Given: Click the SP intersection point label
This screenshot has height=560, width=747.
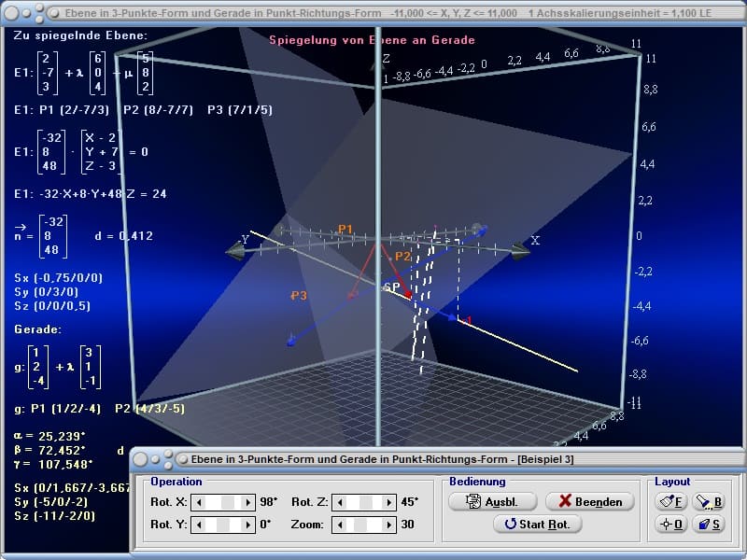Looking at the screenshot, I should click(x=391, y=287).
